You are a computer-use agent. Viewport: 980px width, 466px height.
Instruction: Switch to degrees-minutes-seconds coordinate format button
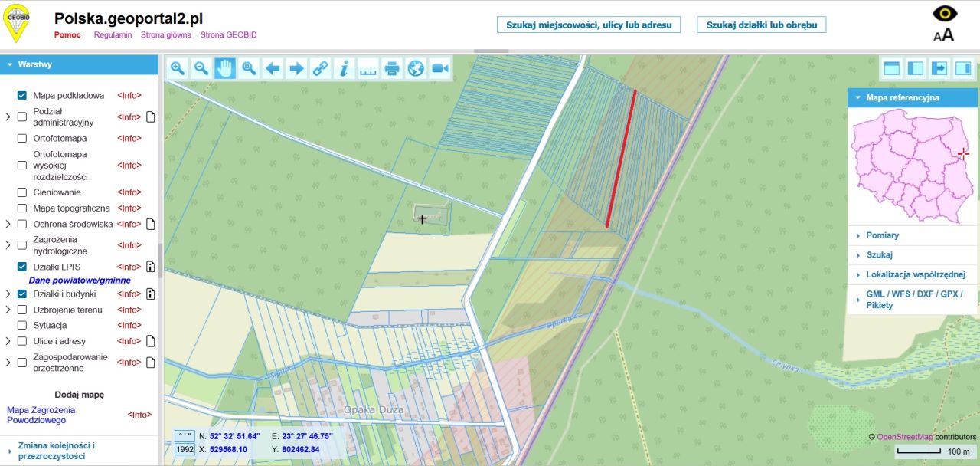click(x=185, y=436)
